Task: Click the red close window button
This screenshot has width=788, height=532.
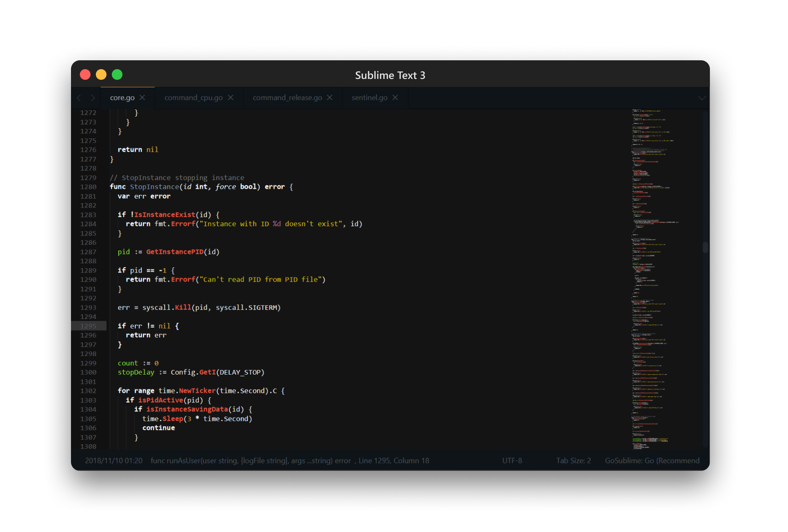Action: (85, 74)
